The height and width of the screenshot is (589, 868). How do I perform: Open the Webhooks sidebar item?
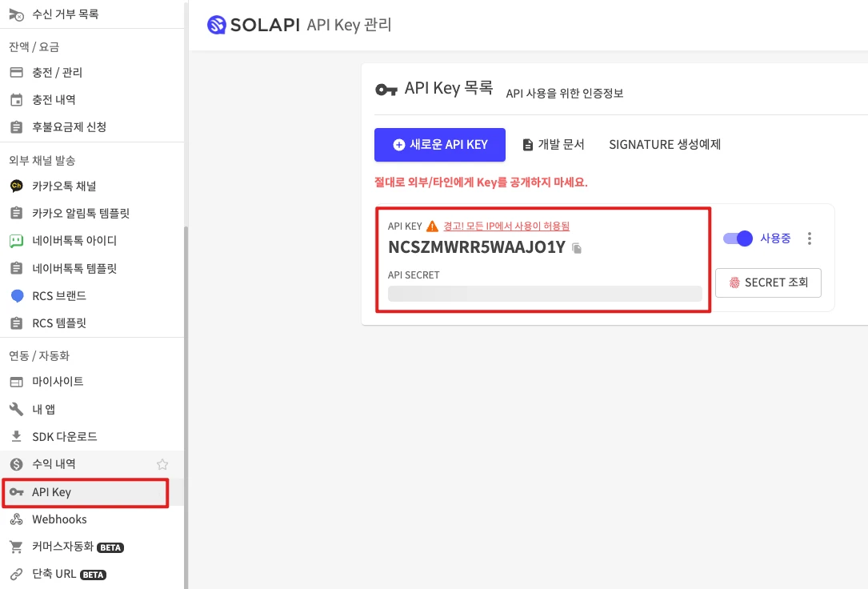click(x=59, y=519)
